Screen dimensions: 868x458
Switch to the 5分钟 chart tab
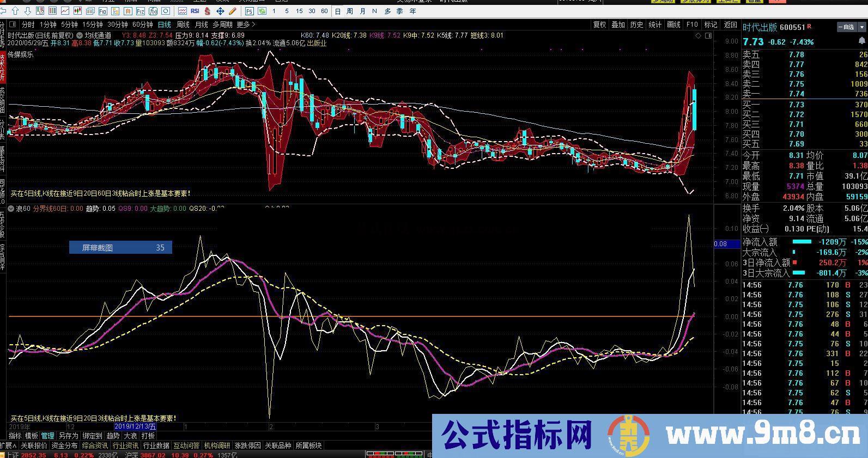pos(69,25)
